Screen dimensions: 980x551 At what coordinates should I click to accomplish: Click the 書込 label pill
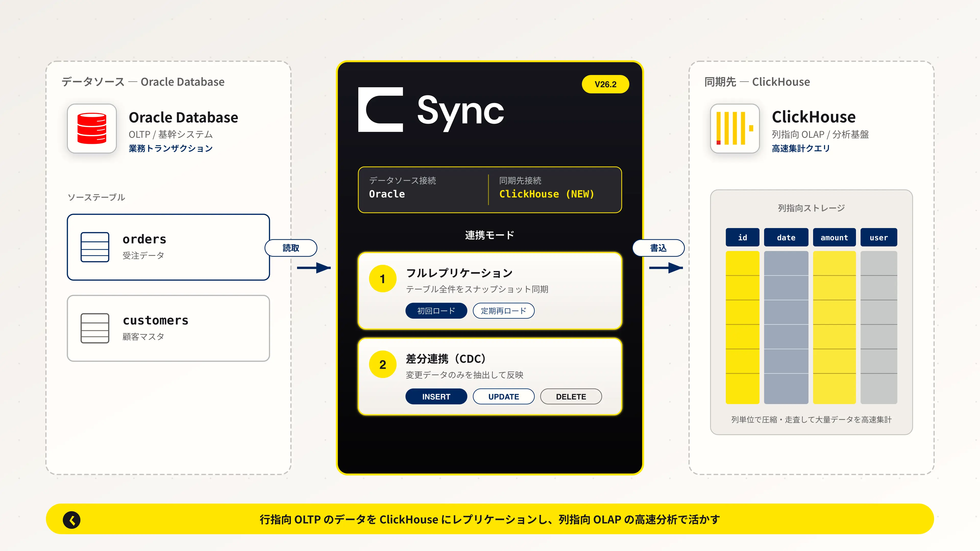tap(658, 248)
